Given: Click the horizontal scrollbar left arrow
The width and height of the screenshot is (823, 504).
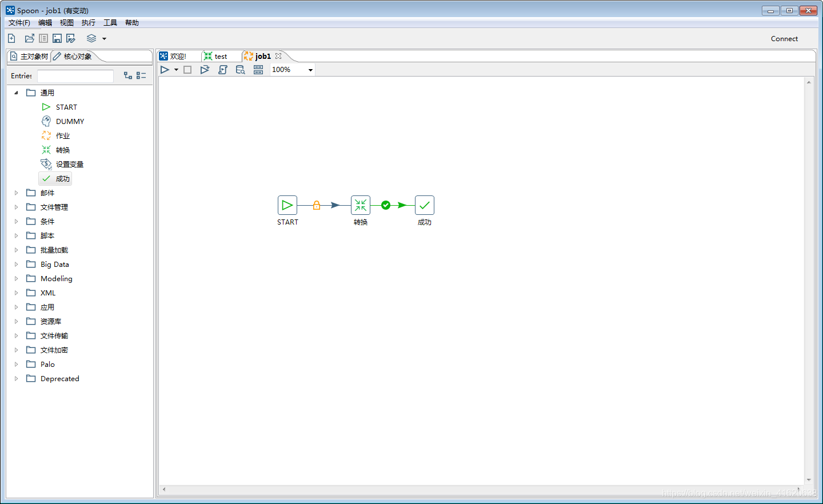Looking at the screenshot, I should 164,489.
